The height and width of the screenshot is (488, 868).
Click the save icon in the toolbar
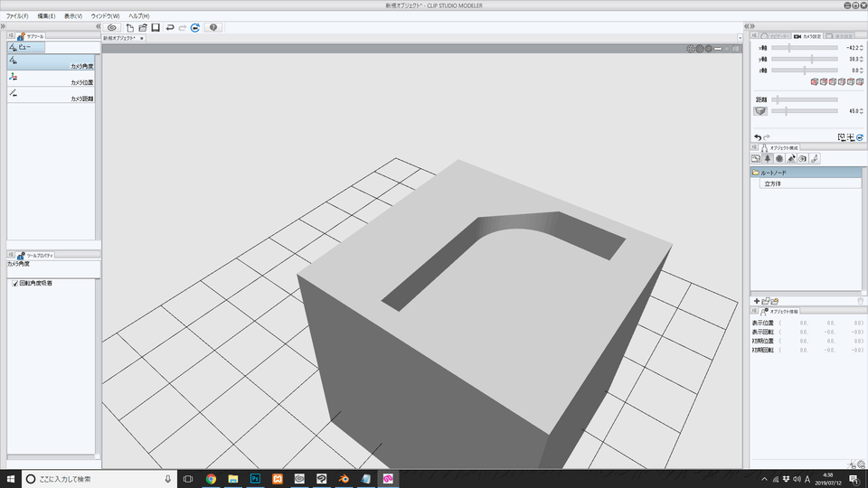pyautogui.click(x=156, y=28)
